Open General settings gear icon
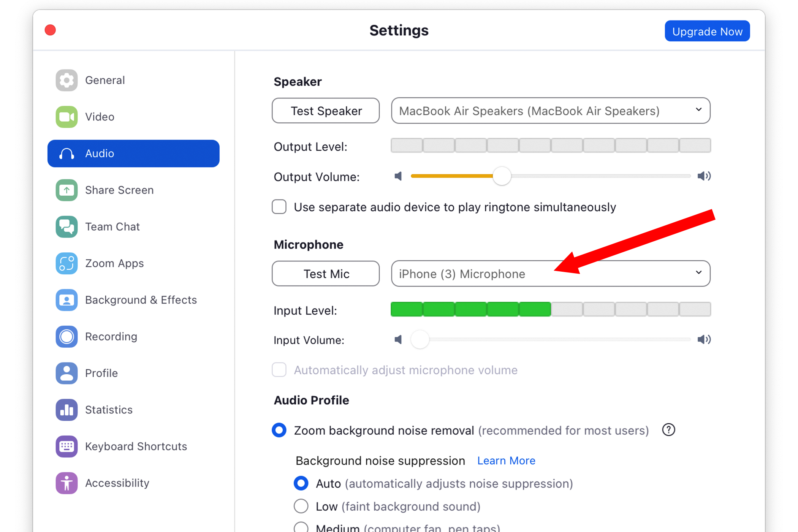This screenshot has height=532, width=798. point(66,80)
